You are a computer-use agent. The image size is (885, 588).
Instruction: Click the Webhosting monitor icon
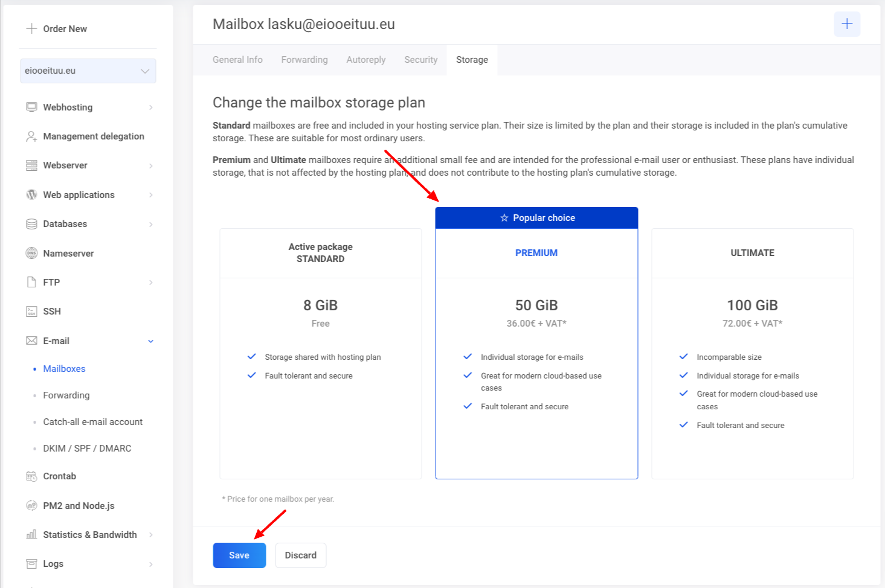click(x=31, y=107)
